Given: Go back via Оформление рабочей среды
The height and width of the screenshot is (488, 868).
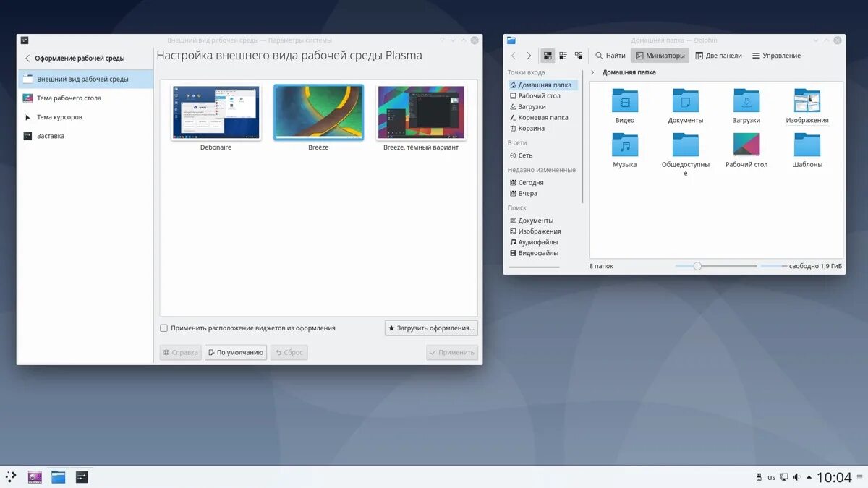Looking at the screenshot, I should [x=75, y=58].
